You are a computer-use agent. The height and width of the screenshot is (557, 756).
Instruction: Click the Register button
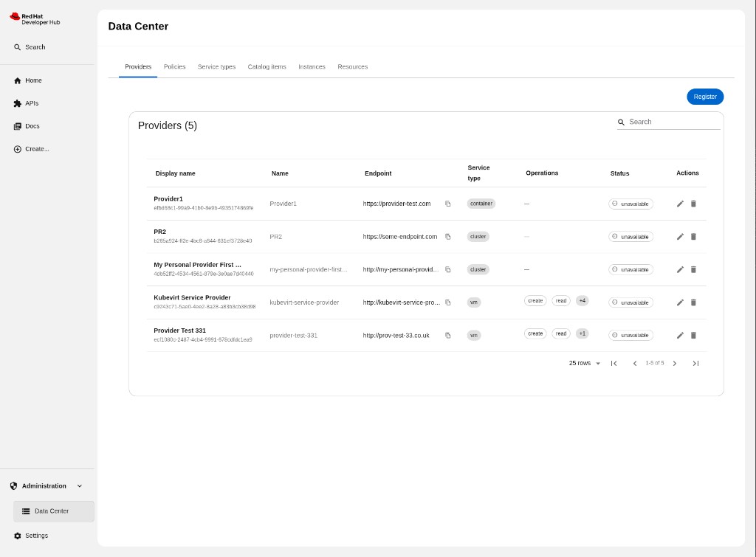(x=705, y=97)
